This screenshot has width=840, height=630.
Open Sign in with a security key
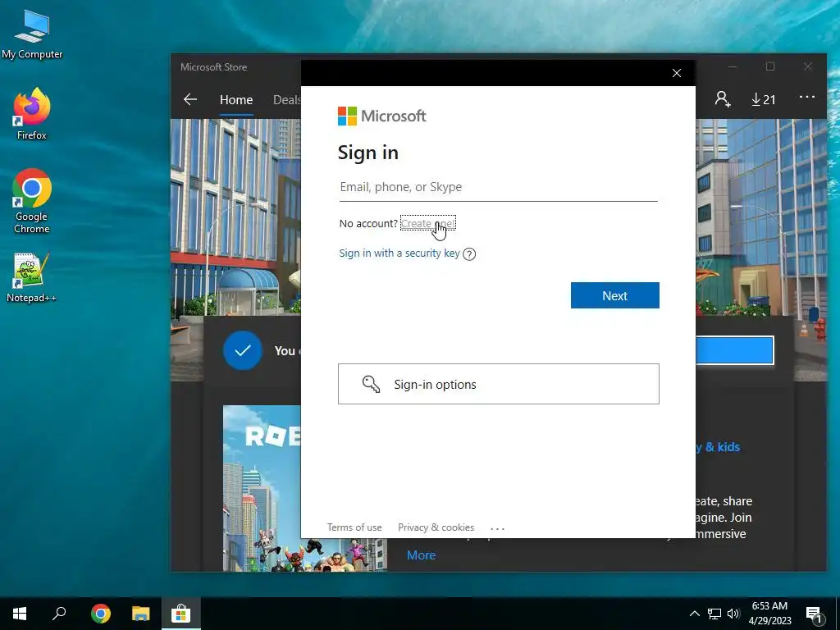pyautogui.click(x=399, y=253)
